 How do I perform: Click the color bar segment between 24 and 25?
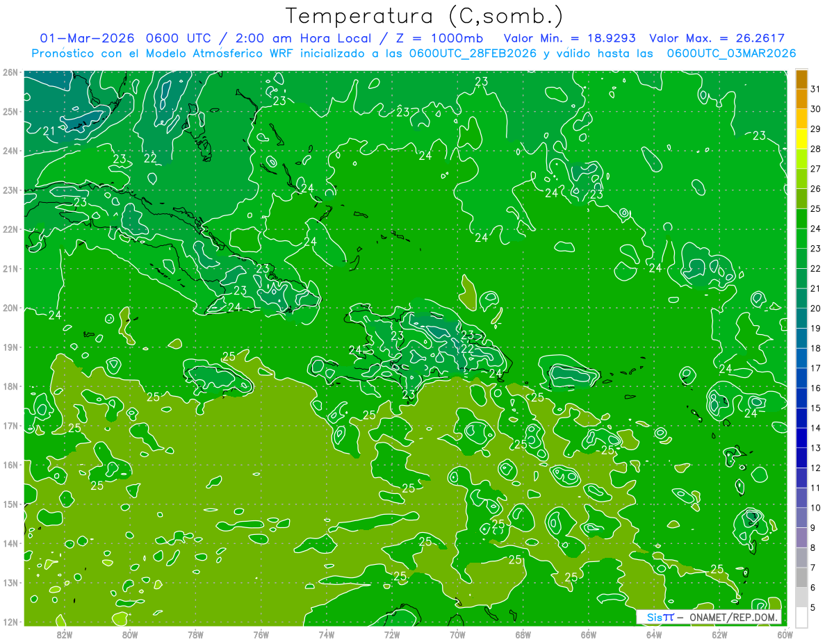801,219
